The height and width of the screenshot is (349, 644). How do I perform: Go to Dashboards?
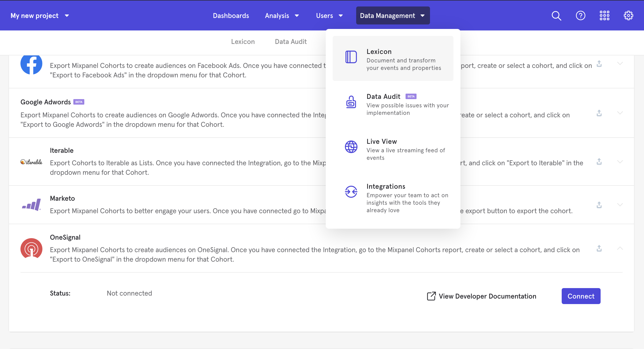tap(231, 16)
